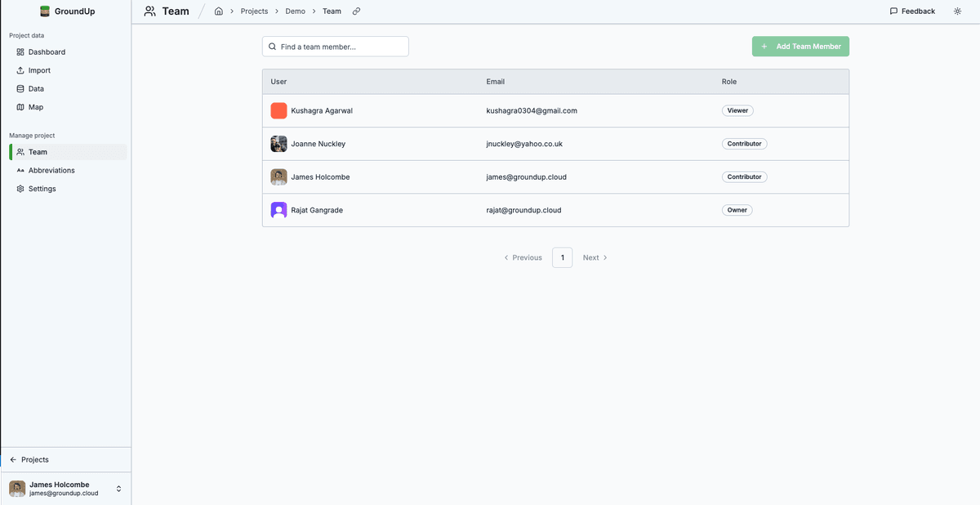
Task: Copy page link via chain icon
Action: (x=356, y=11)
